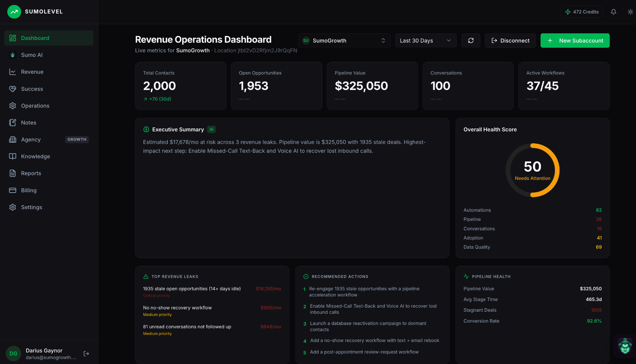Click the Top Revenue Leaks warning icon
Image resolution: width=636 pixels, height=364 pixels.
pos(146,277)
